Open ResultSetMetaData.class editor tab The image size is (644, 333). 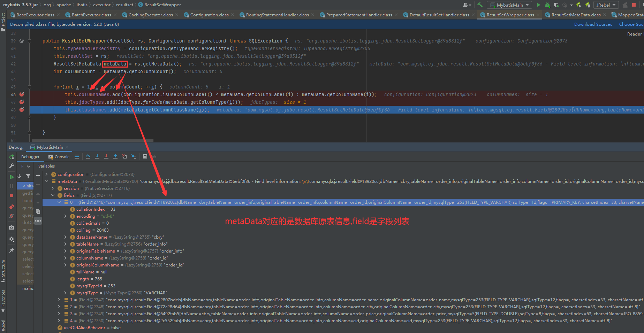coord(576,15)
